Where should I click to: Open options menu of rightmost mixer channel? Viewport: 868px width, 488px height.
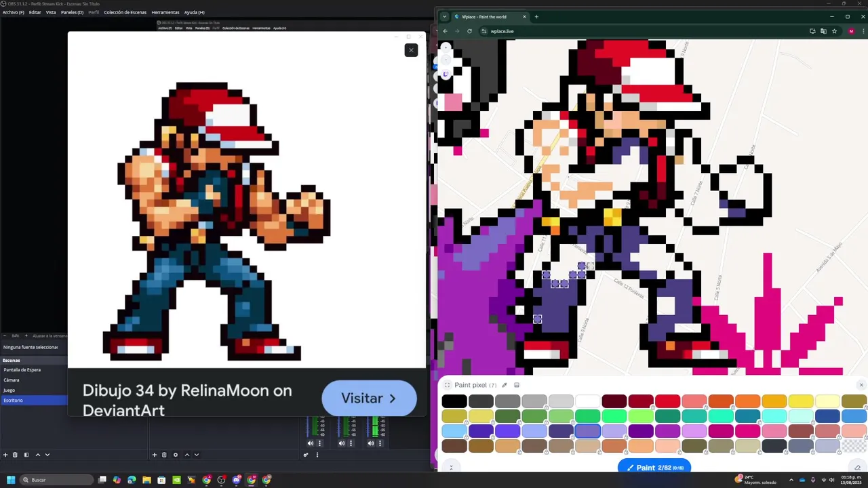[x=380, y=443]
